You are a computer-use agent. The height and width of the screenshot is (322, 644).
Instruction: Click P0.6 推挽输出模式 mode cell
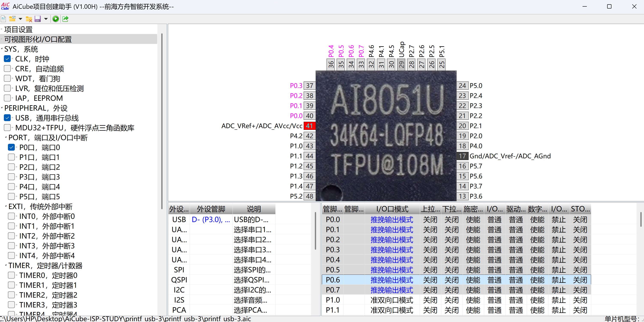click(x=391, y=280)
